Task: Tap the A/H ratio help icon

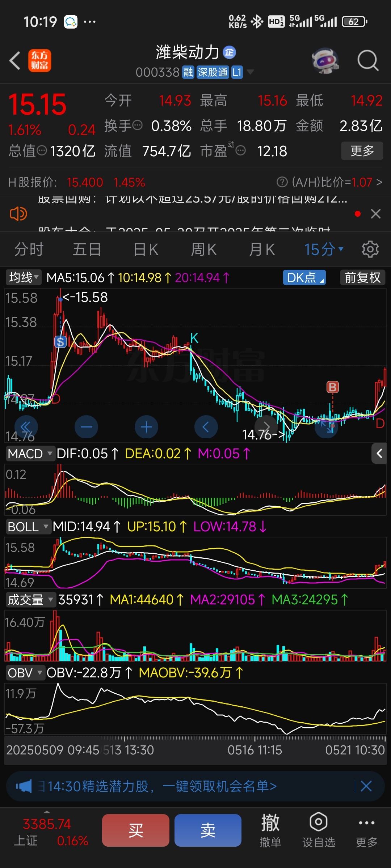Action: 282,182
